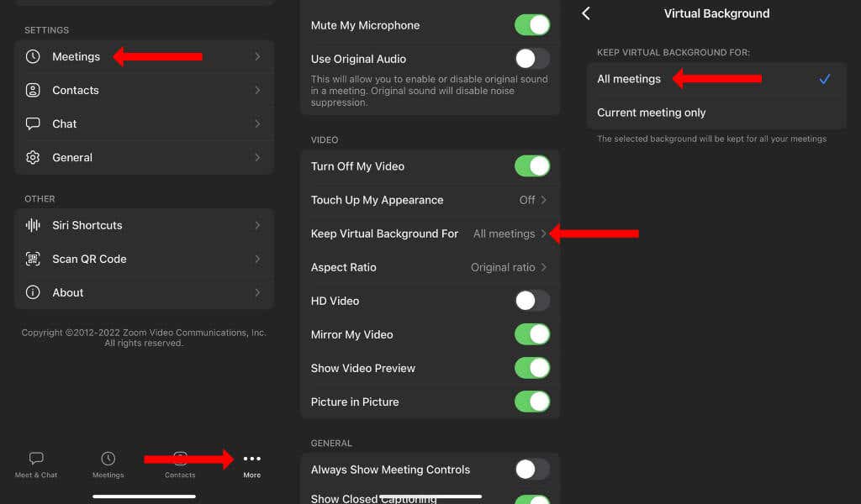Select the Contacts settings icon
This screenshot has width=861, height=504.
point(32,90)
